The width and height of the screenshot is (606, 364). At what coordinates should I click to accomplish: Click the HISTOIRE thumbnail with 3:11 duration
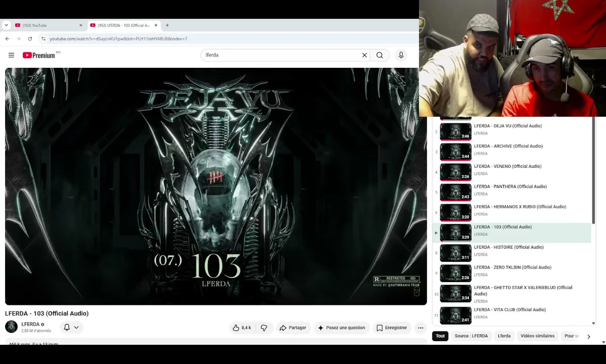pos(456,253)
